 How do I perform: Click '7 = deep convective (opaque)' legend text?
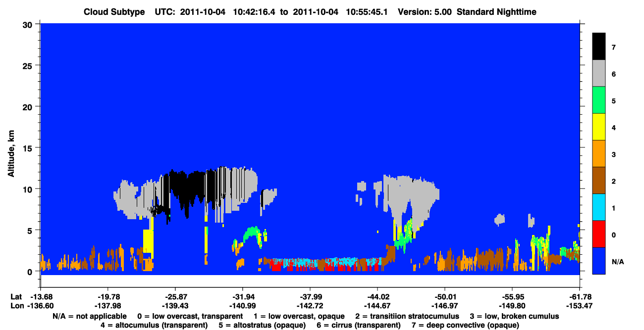click(465, 325)
